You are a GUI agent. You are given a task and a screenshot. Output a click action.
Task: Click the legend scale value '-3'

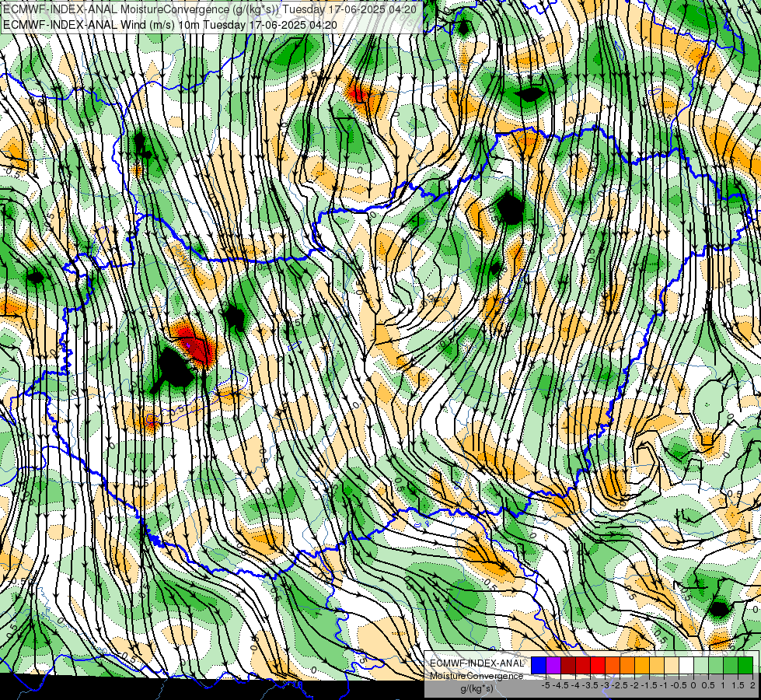click(x=606, y=685)
